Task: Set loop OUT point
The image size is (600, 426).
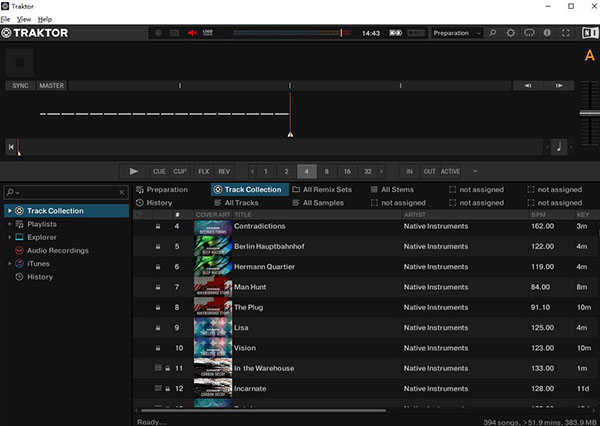Action: 429,171
